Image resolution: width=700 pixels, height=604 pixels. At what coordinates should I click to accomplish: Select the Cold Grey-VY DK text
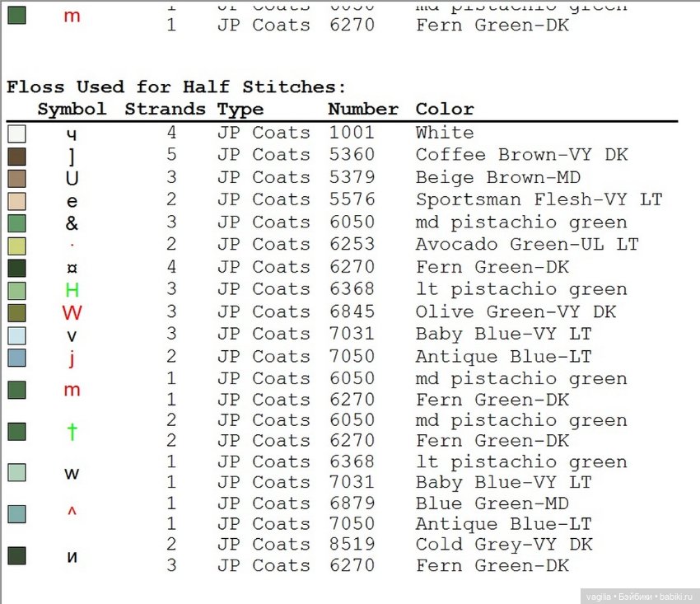(x=503, y=545)
